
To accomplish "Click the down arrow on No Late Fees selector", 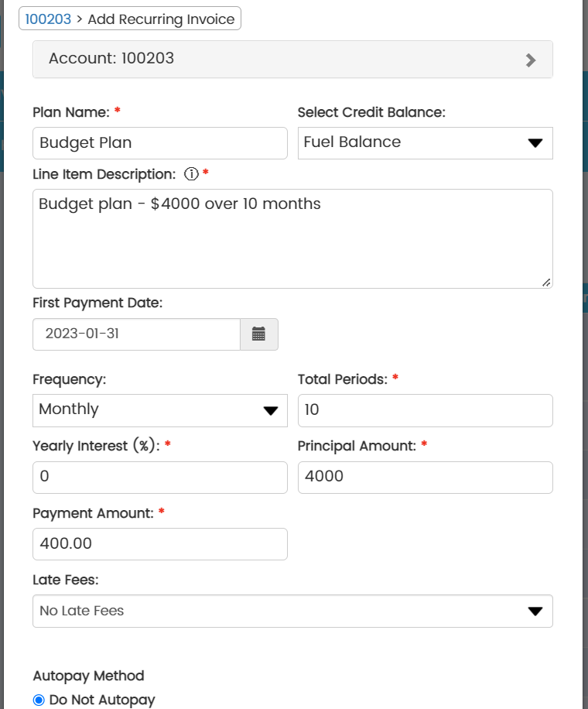I will point(535,611).
